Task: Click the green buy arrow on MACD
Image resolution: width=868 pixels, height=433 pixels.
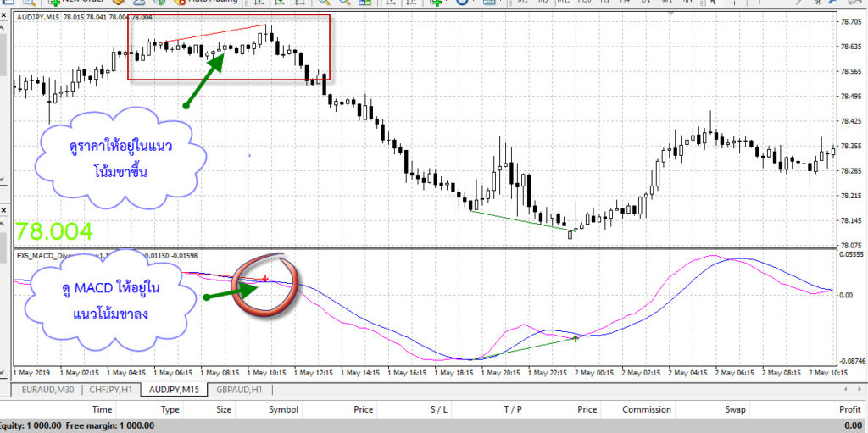Action: [x=576, y=337]
